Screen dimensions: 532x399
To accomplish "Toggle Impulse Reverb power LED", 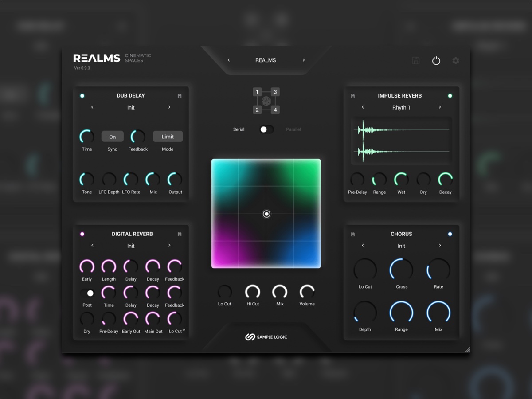I will [450, 96].
